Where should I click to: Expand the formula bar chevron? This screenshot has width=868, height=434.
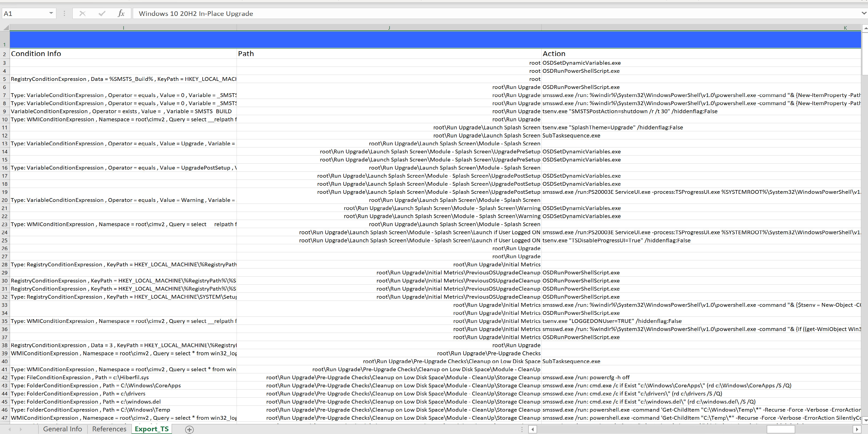[864, 13]
